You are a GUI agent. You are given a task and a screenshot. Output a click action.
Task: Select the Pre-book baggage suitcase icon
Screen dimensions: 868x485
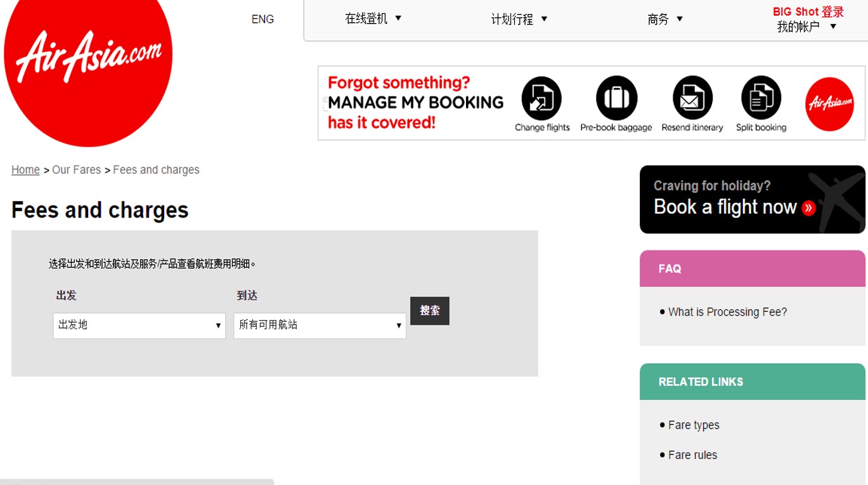(x=616, y=98)
